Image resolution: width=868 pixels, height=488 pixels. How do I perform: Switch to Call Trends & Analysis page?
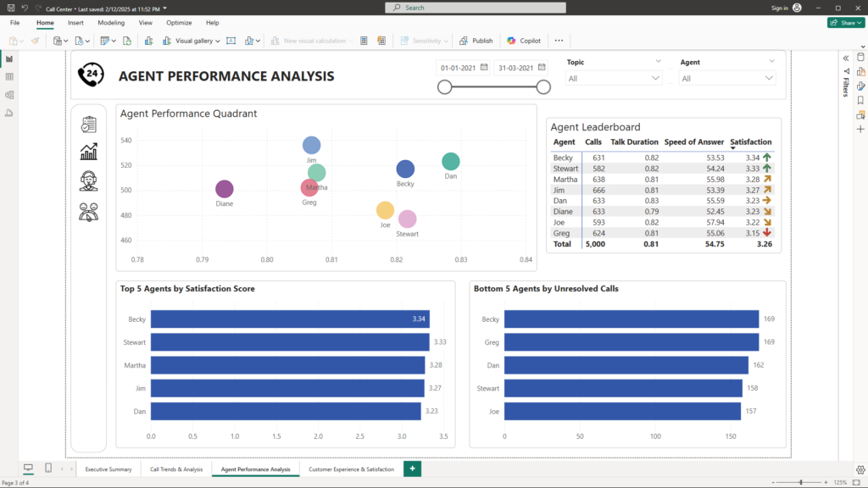click(176, 469)
